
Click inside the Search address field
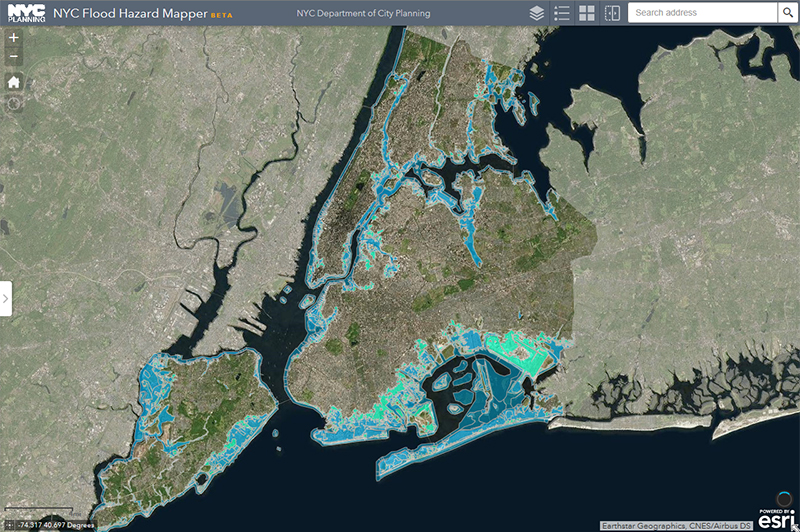702,13
